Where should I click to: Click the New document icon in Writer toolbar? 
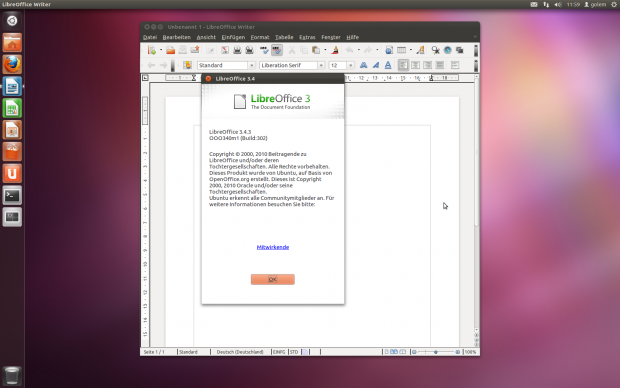[x=152, y=50]
